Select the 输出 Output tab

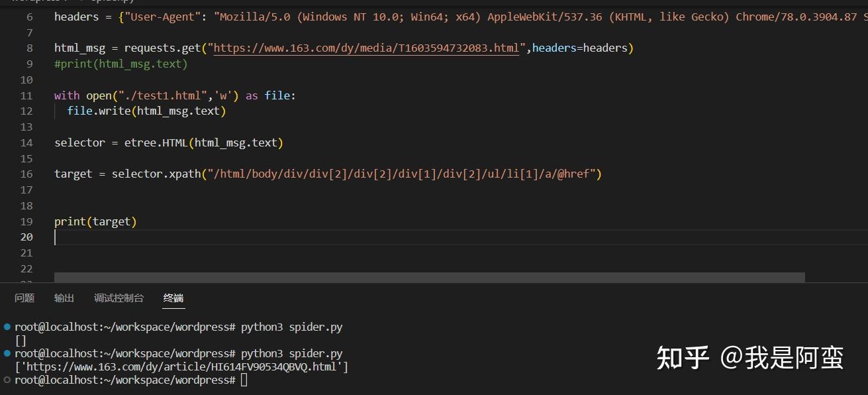click(x=64, y=298)
